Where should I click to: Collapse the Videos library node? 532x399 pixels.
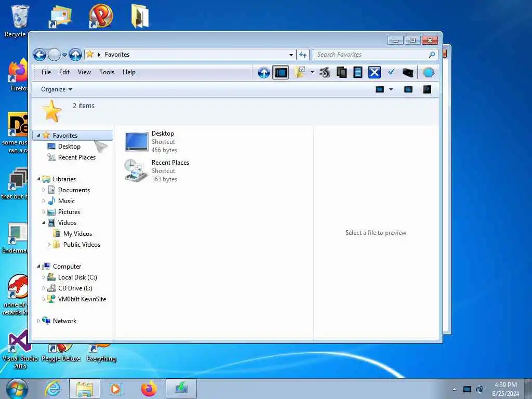coord(44,222)
